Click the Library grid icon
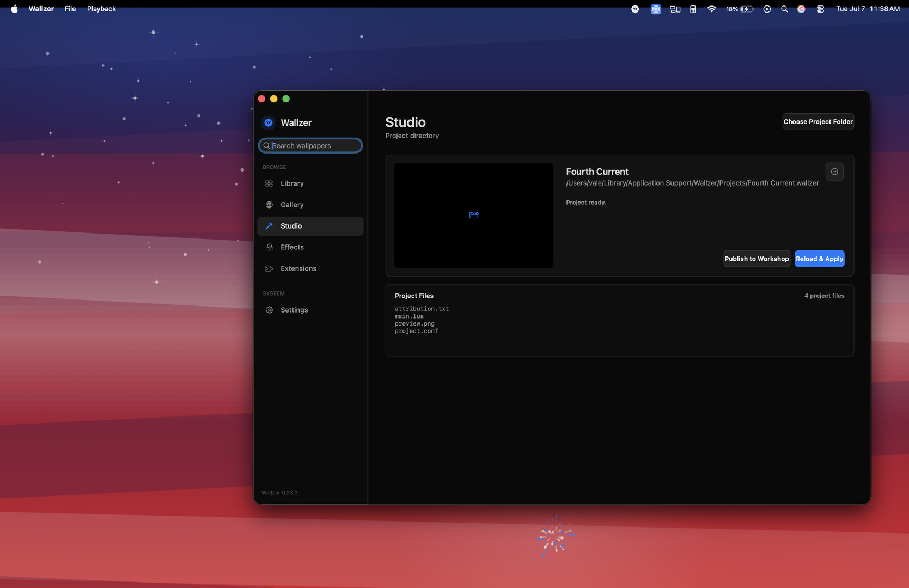 (x=269, y=183)
